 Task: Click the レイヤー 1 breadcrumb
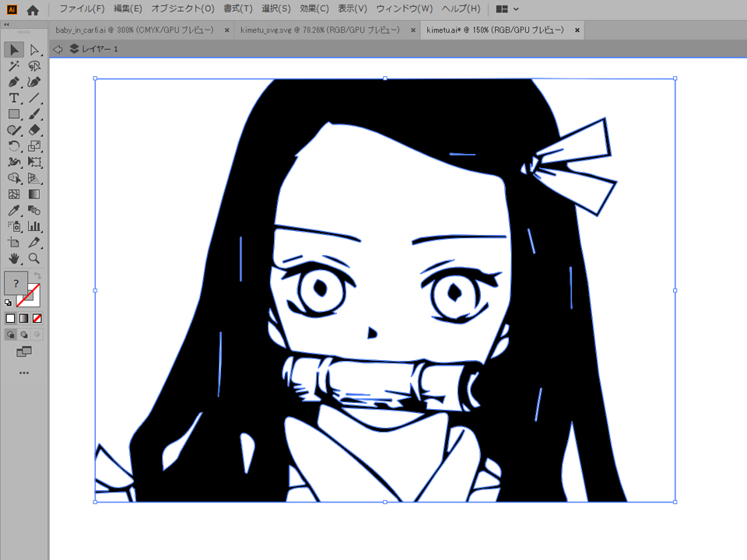pyautogui.click(x=94, y=49)
